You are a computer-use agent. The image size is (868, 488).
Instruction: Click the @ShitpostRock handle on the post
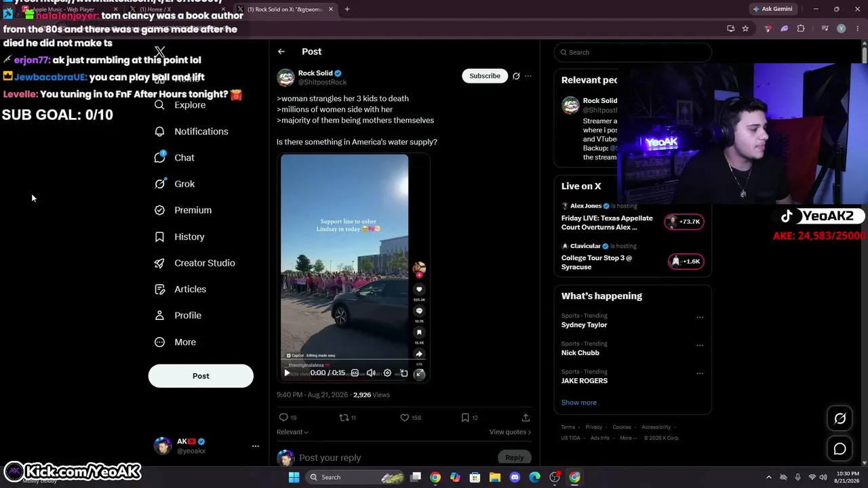click(x=322, y=82)
